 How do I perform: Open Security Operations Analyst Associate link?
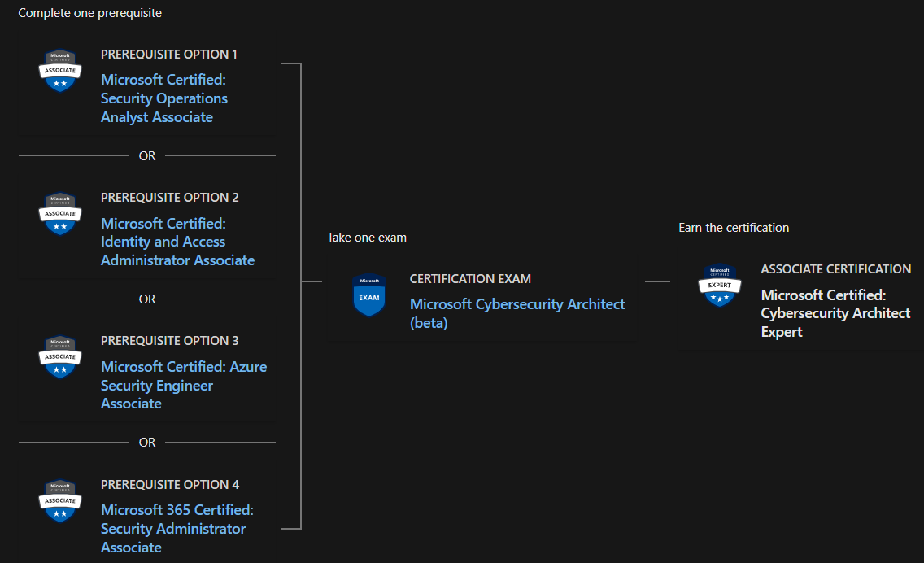coord(163,98)
